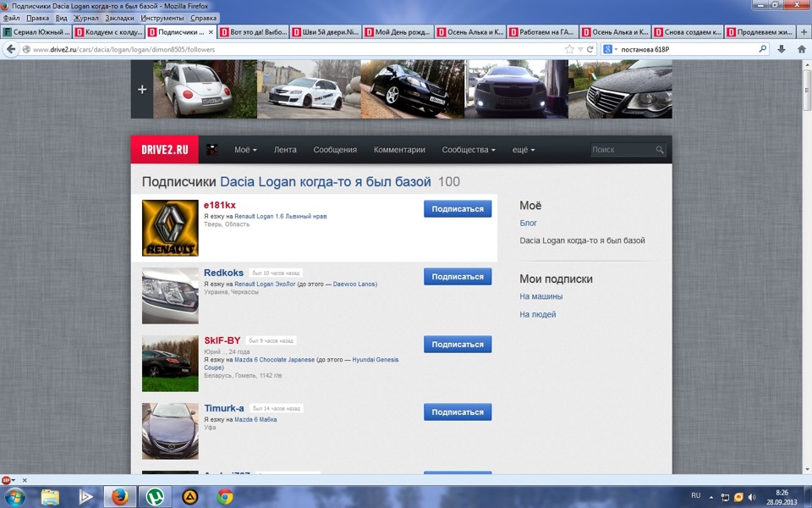The image size is (812, 508).
Task: Open user avatar icon next to logo
Action: click(211, 150)
